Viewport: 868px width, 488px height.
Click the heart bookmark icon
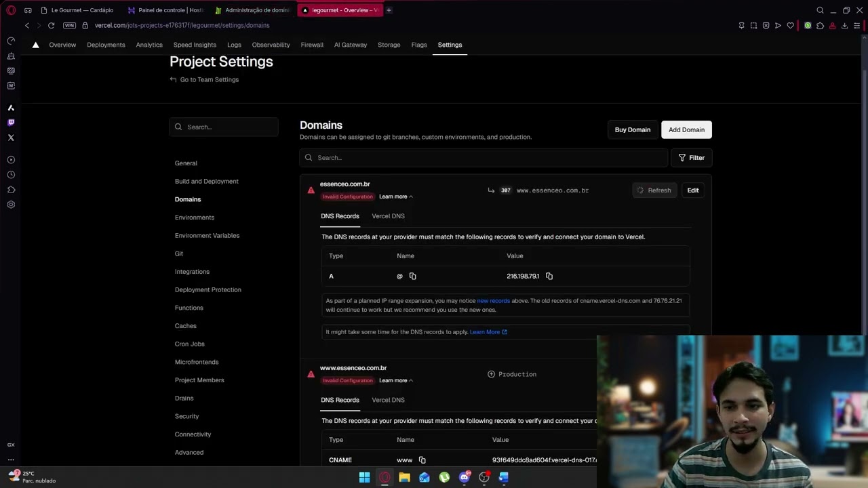click(x=790, y=26)
